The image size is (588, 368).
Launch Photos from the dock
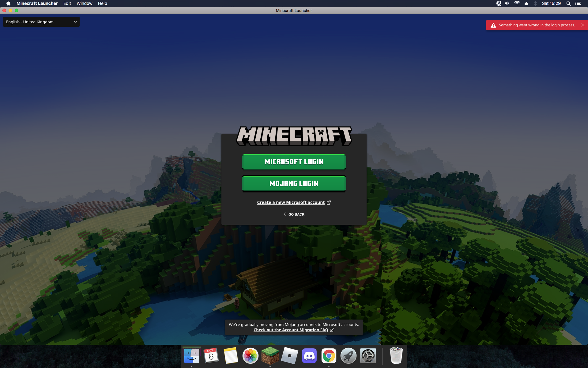250,356
